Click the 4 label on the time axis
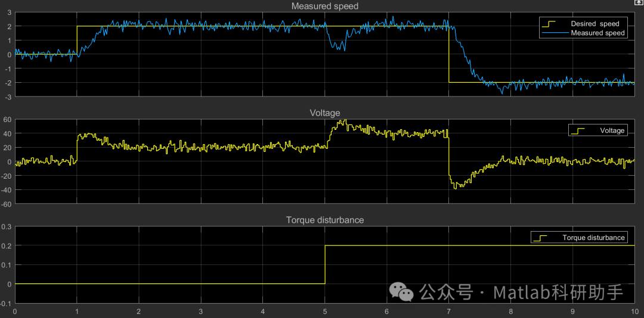 coord(262,312)
